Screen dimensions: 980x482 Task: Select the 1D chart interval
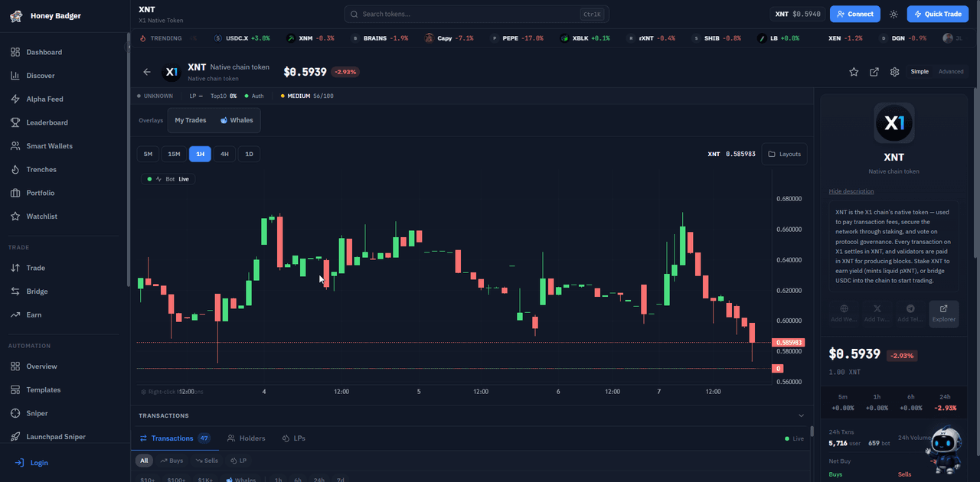click(x=249, y=154)
